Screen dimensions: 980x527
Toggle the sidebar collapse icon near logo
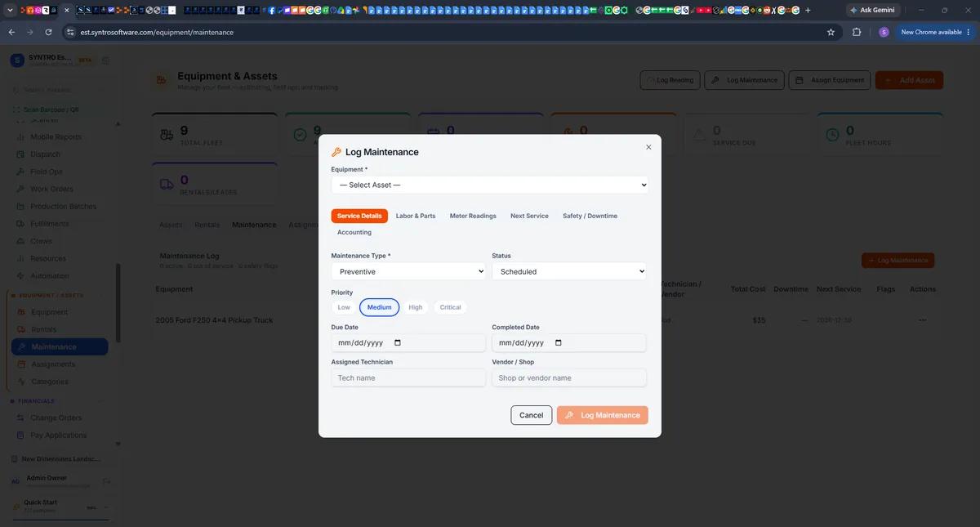pos(106,61)
